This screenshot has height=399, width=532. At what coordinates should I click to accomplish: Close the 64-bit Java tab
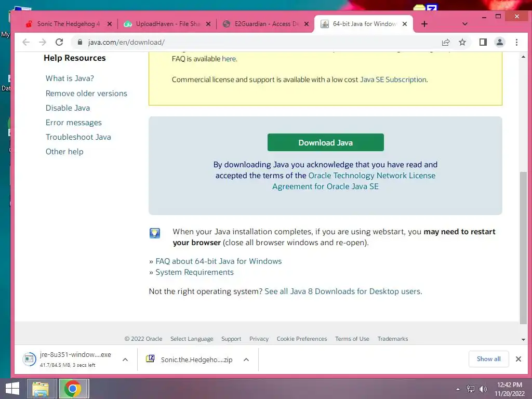404,24
